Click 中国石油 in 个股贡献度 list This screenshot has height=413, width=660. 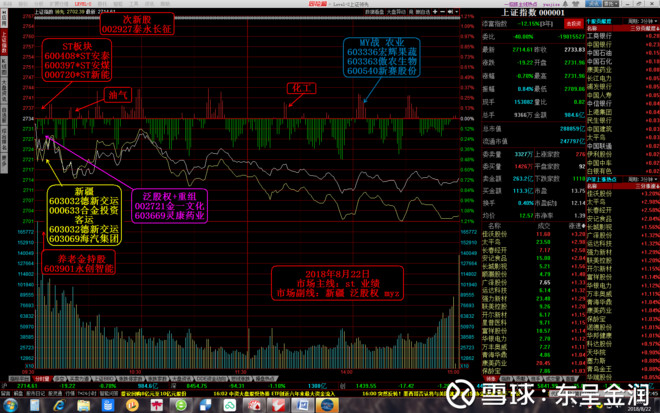coord(599,53)
